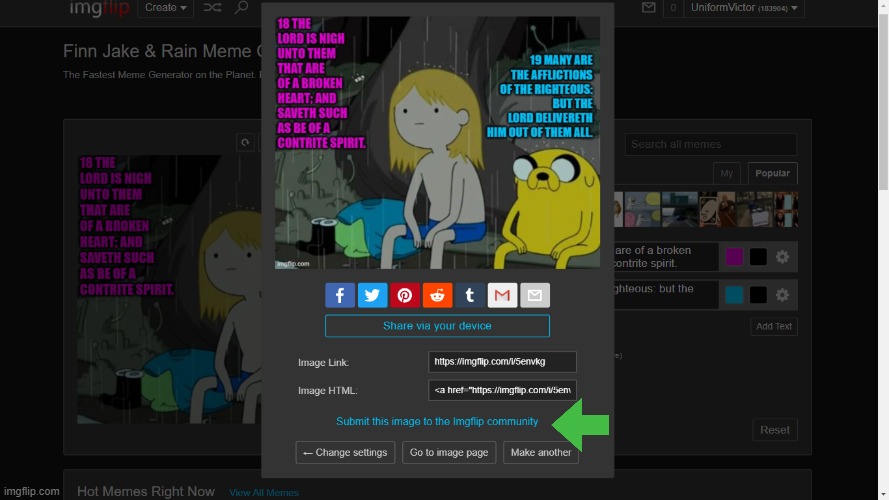The width and height of the screenshot is (889, 500).
Task: Submit this image to the Imgflip community
Action: (437, 421)
